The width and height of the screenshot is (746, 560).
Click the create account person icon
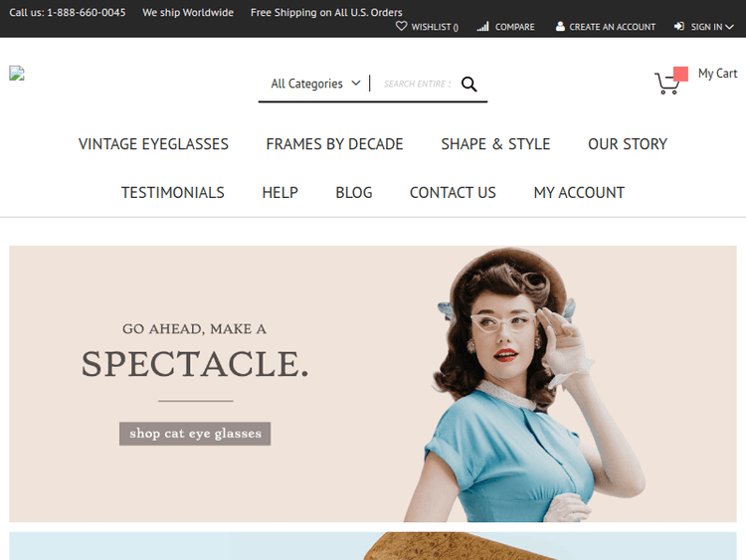coord(560,26)
